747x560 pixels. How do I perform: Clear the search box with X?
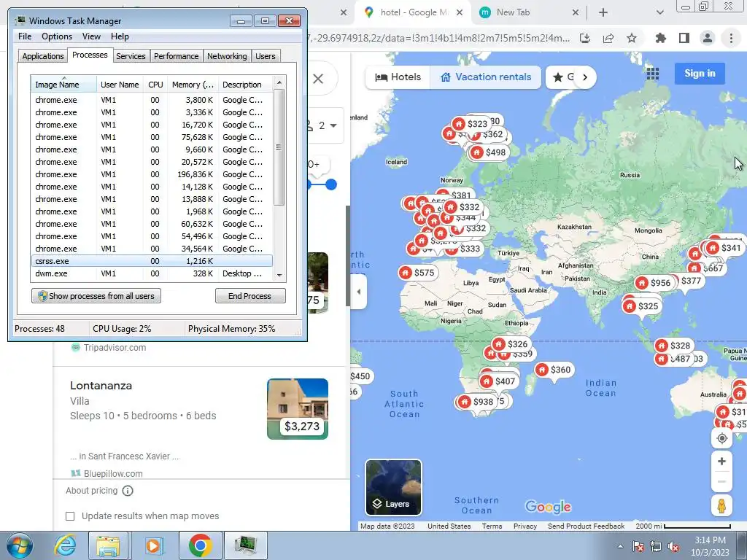tap(318, 79)
